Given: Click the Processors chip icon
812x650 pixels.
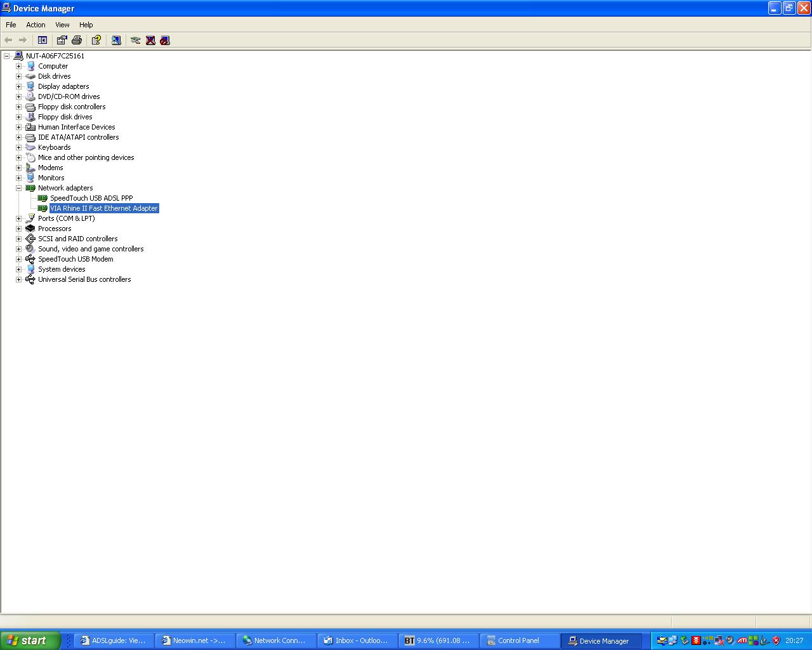Looking at the screenshot, I should pyautogui.click(x=30, y=229).
